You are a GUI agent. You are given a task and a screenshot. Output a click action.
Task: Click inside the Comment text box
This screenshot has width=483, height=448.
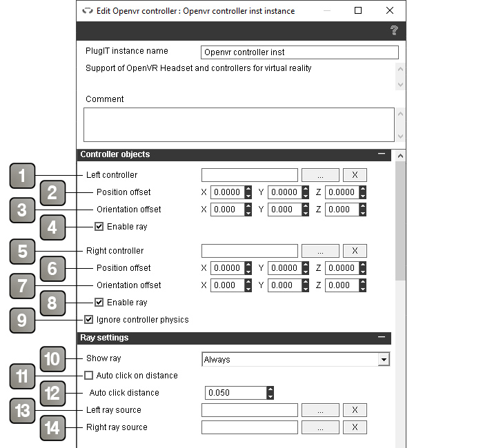(x=239, y=125)
